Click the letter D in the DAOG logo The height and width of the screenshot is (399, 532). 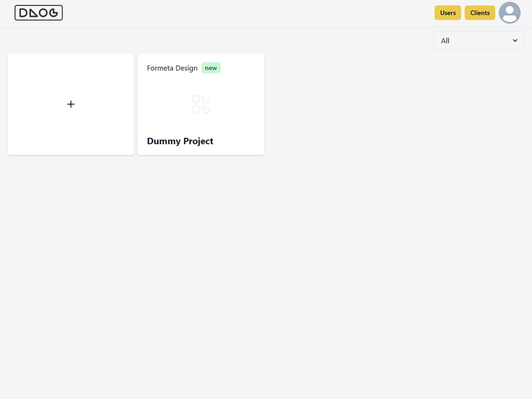(23, 13)
